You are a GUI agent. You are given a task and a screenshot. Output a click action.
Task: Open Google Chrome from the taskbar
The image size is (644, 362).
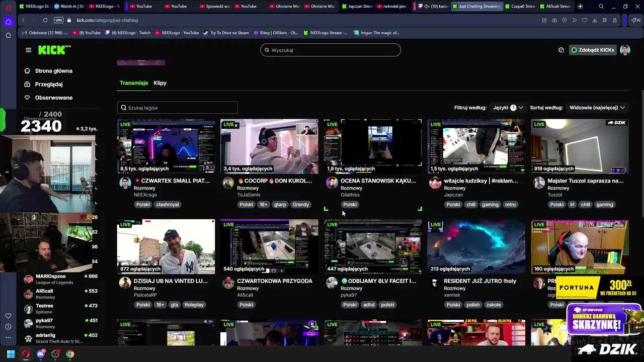click(70, 354)
